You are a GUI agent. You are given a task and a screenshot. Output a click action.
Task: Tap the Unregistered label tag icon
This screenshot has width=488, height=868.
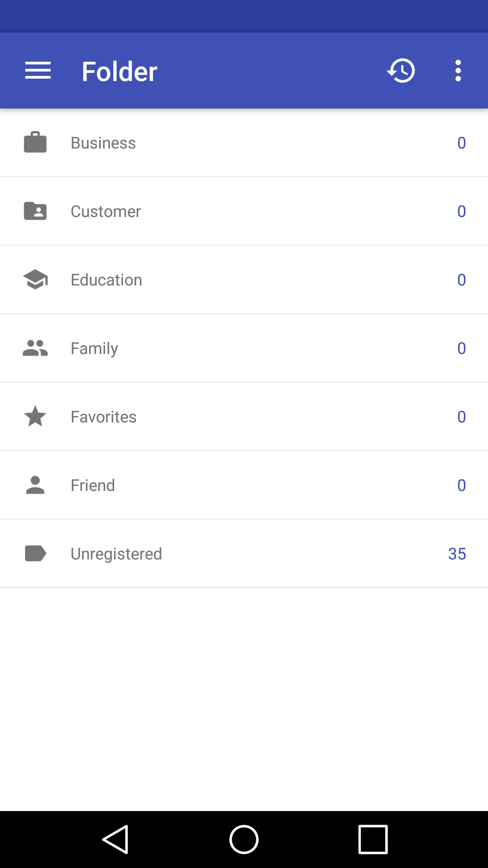point(35,553)
